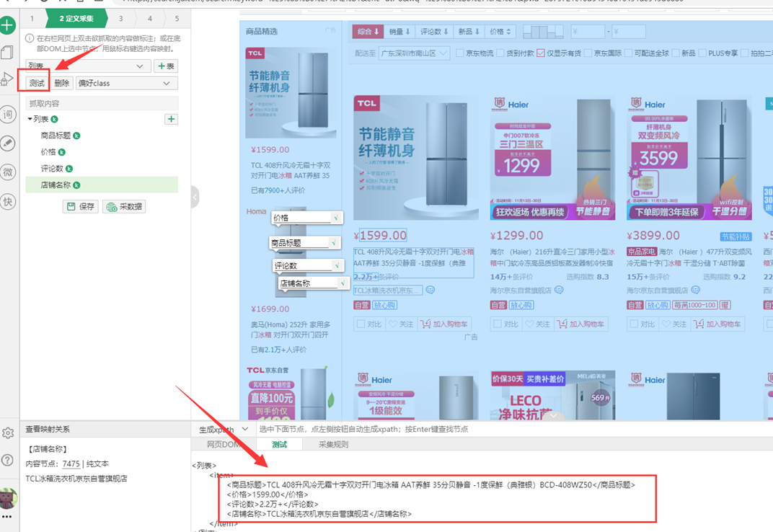Open the TCL ¥1599 fridge product image
This screenshot has width=773, height=532.
point(416,158)
